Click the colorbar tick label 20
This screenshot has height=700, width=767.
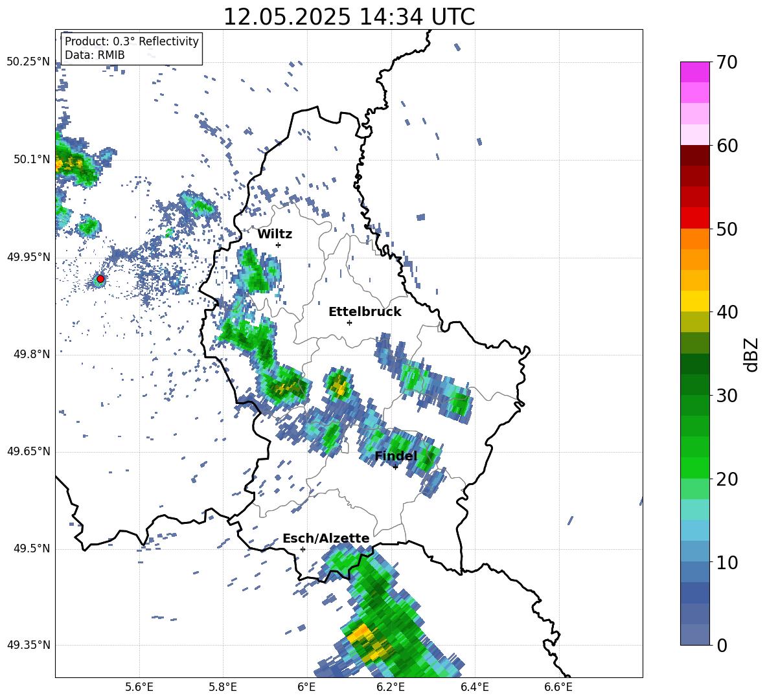coord(727,479)
